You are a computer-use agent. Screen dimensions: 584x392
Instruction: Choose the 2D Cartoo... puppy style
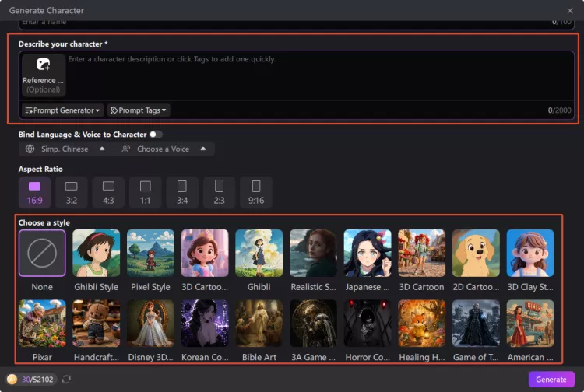click(476, 253)
